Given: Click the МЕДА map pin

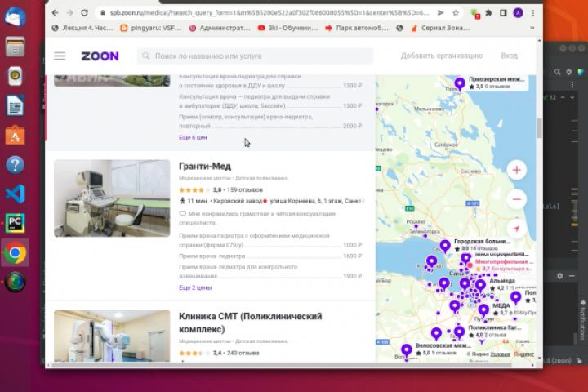Looking at the screenshot, I should coord(483,310).
